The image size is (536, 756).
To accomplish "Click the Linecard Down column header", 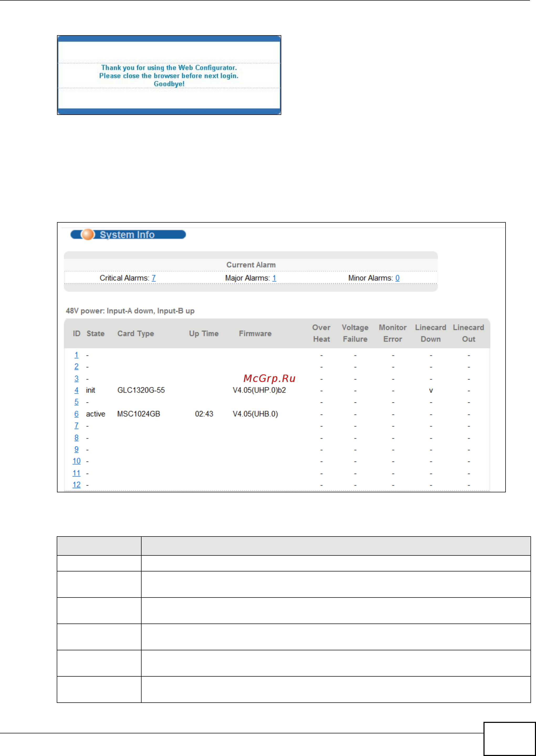I will tap(430, 333).
